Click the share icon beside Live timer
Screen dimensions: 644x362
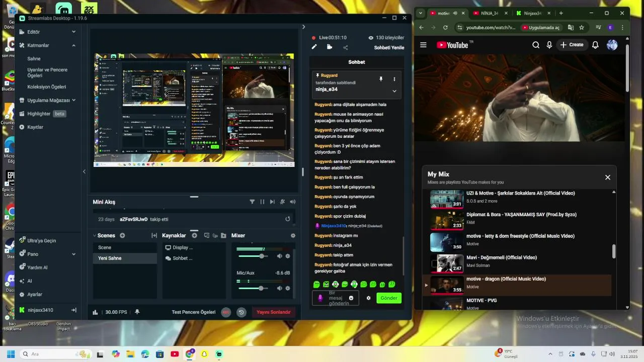click(345, 47)
